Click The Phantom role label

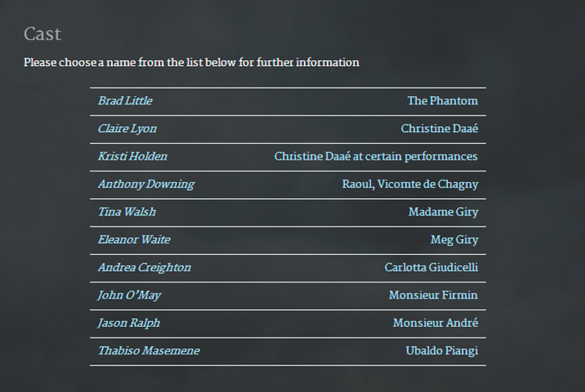(x=442, y=101)
